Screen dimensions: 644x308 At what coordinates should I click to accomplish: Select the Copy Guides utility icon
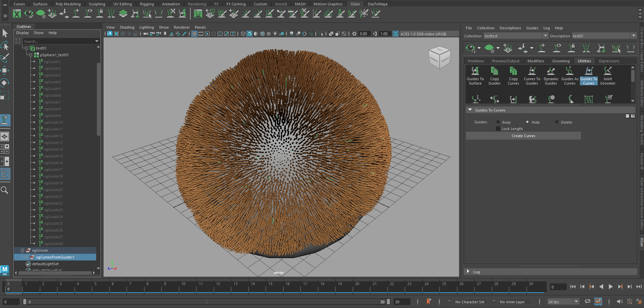point(494,71)
